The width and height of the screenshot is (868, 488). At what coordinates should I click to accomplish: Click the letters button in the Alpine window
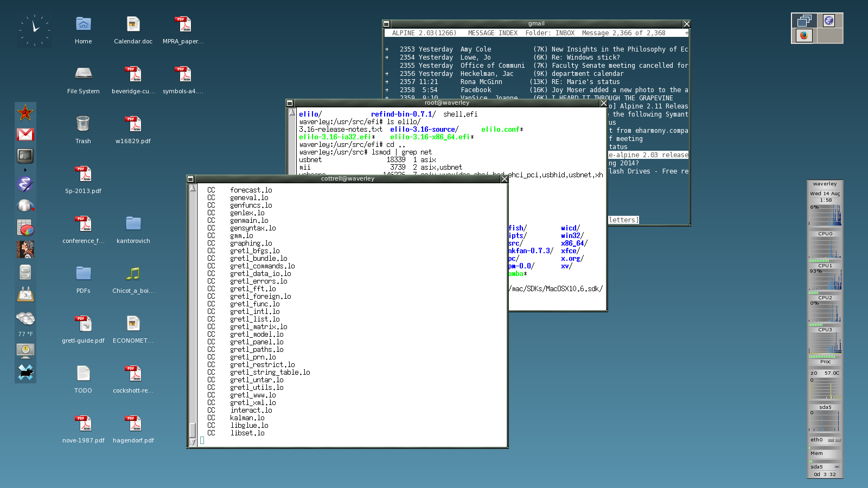pyautogui.click(x=623, y=220)
